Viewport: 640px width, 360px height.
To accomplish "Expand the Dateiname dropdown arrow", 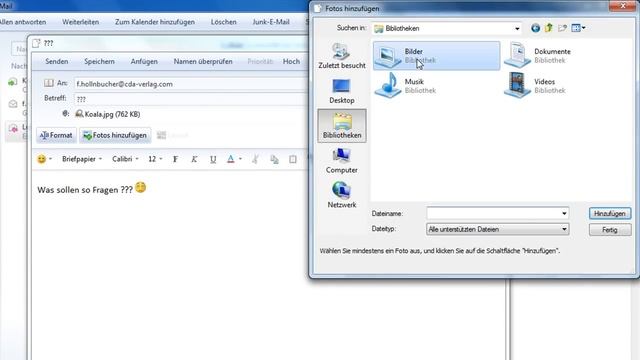I will [x=564, y=213].
